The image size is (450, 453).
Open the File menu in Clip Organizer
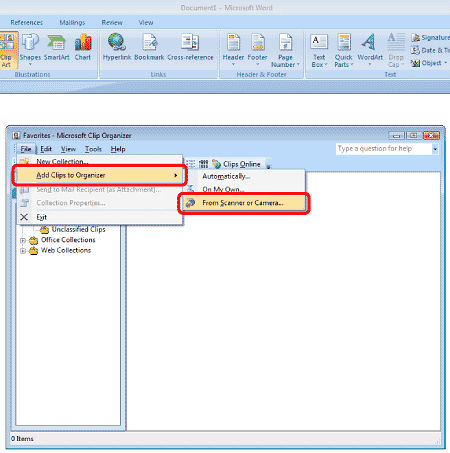[x=26, y=149]
